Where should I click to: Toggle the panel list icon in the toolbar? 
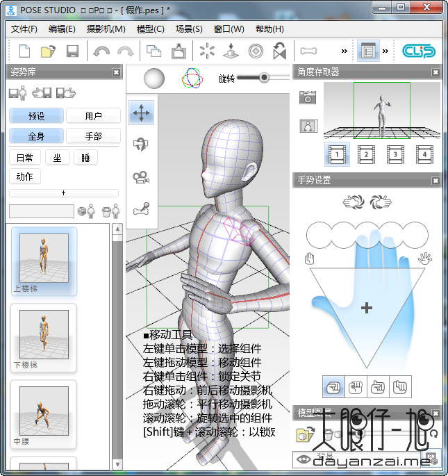(368, 51)
